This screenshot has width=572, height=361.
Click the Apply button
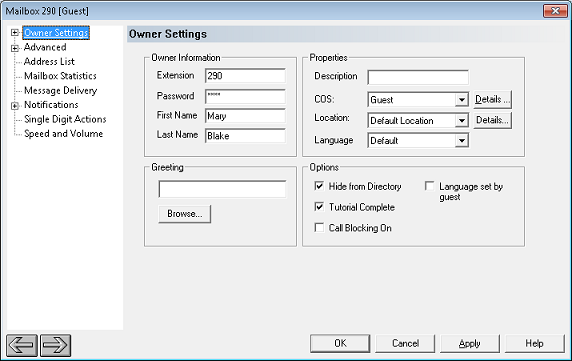click(x=469, y=343)
